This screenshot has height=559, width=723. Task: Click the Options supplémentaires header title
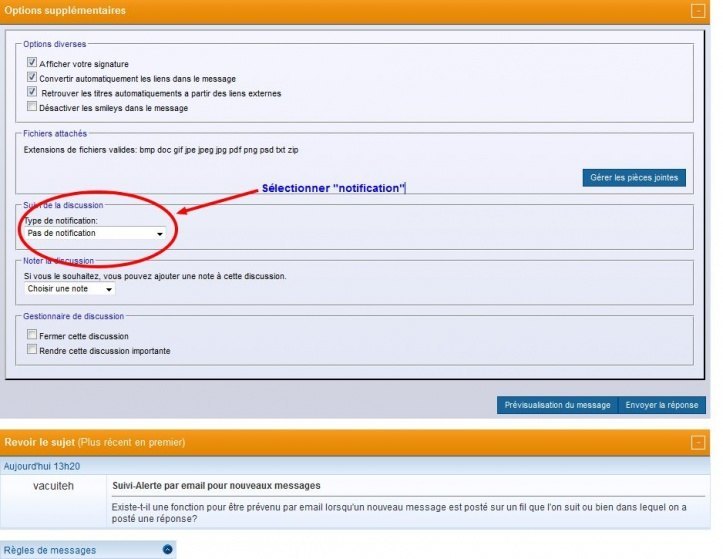(66, 10)
